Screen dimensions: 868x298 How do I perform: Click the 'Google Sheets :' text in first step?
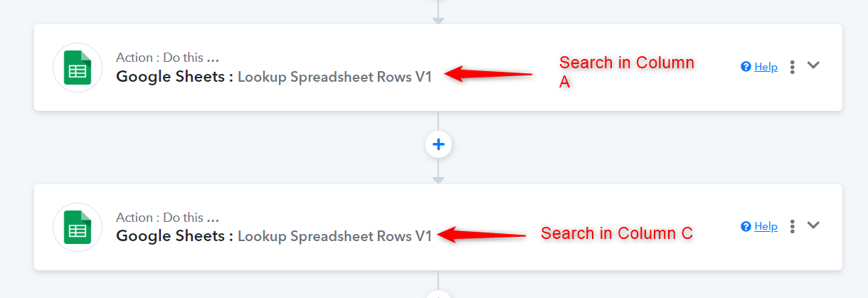point(175,77)
